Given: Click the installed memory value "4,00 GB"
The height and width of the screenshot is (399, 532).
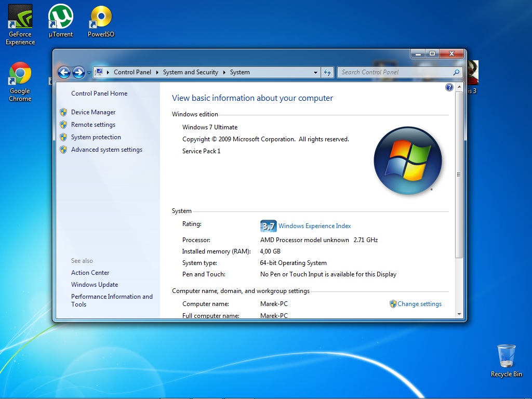Looking at the screenshot, I should (x=270, y=251).
